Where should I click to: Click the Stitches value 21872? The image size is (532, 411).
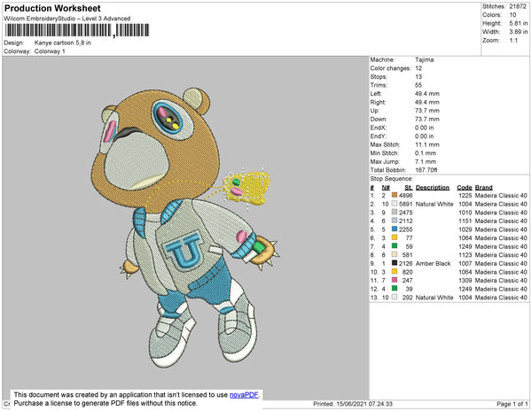coord(518,6)
